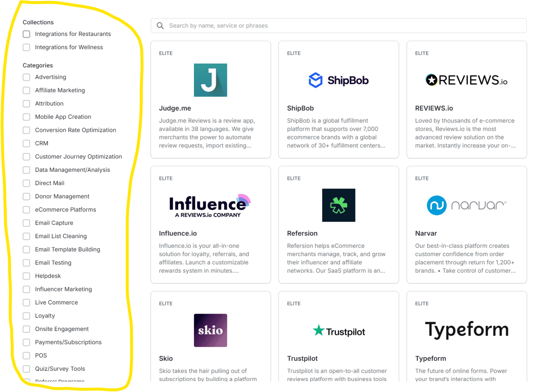Select the Loyalty category checkbox
This screenshot has width=533, height=392.
pos(26,316)
